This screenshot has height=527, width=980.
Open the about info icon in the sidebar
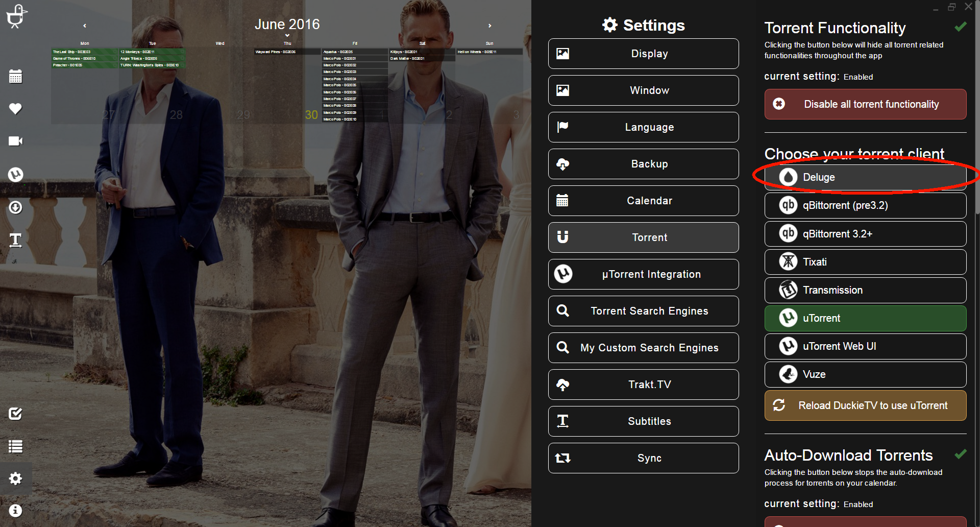(16, 511)
